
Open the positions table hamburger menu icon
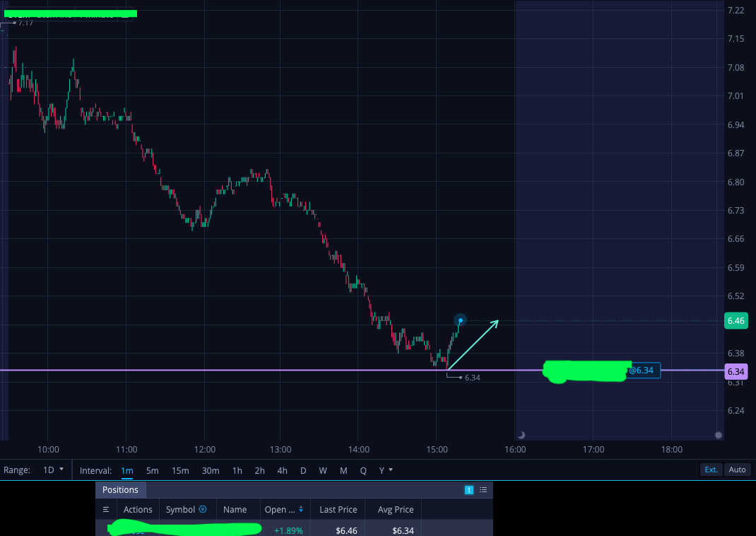(x=106, y=509)
